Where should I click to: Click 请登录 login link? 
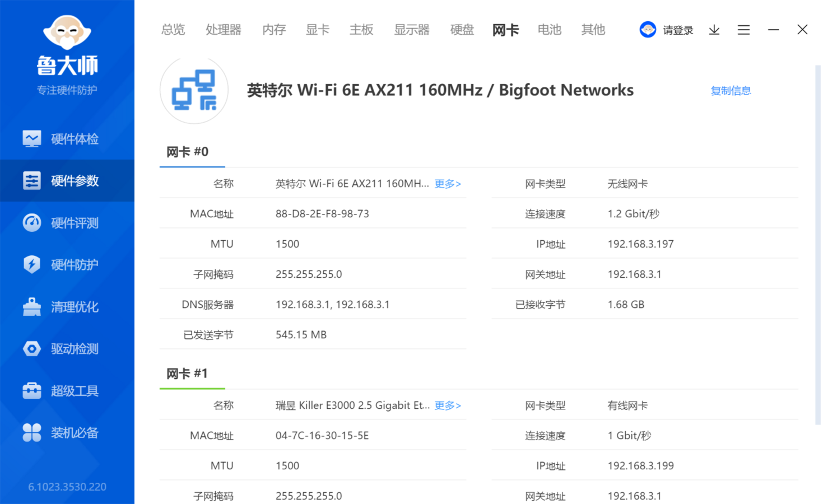click(678, 30)
